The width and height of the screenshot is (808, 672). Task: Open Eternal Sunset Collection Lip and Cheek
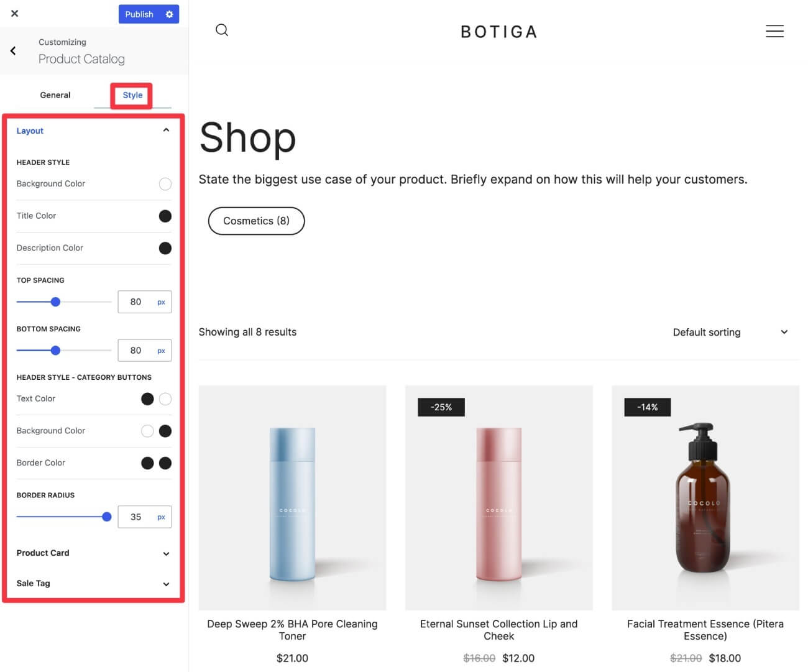click(x=498, y=630)
